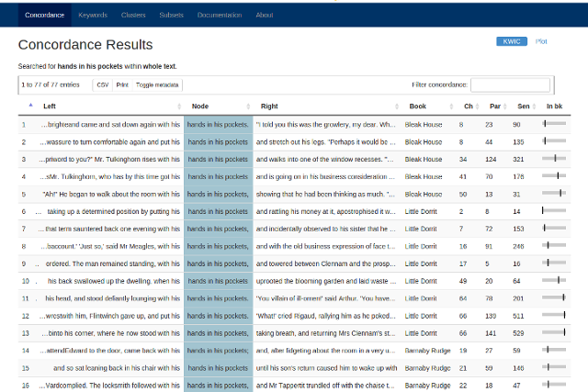Open the About page

(x=265, y=16)
